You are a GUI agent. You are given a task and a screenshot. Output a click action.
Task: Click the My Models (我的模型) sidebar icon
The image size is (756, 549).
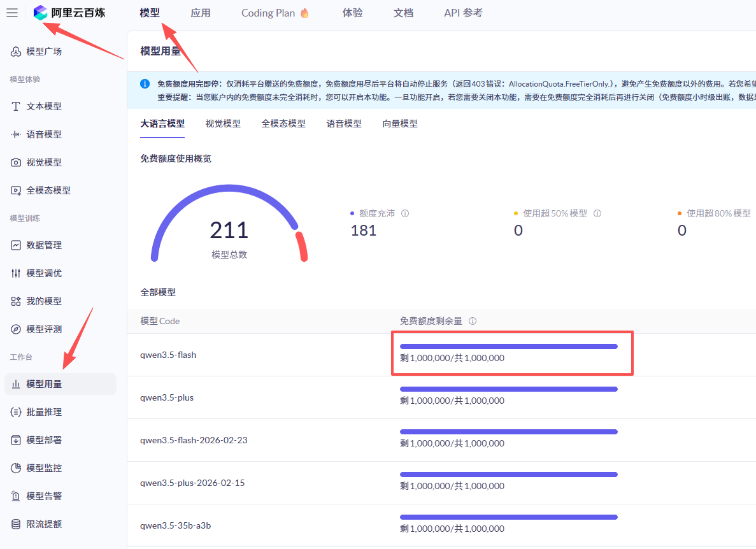click(16, 301)
